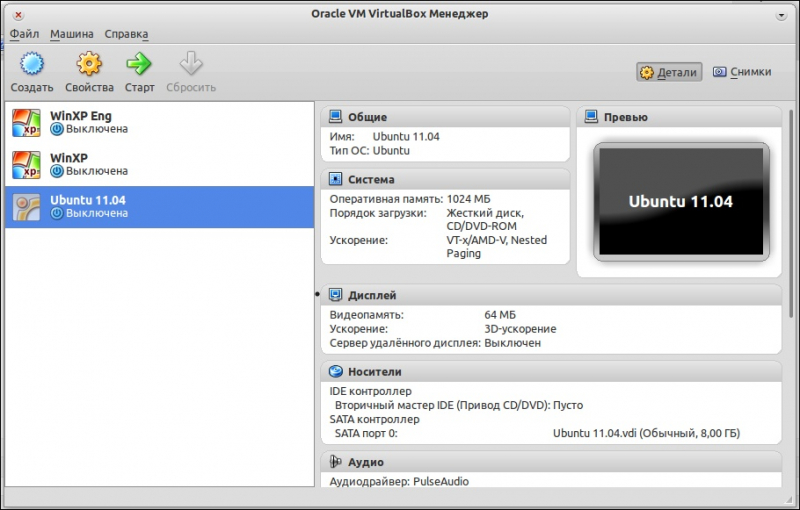Click the Ubuntu 11.04 preview thumbnail
The width and height of the screenshot is (800, 510).
[680, 201]
